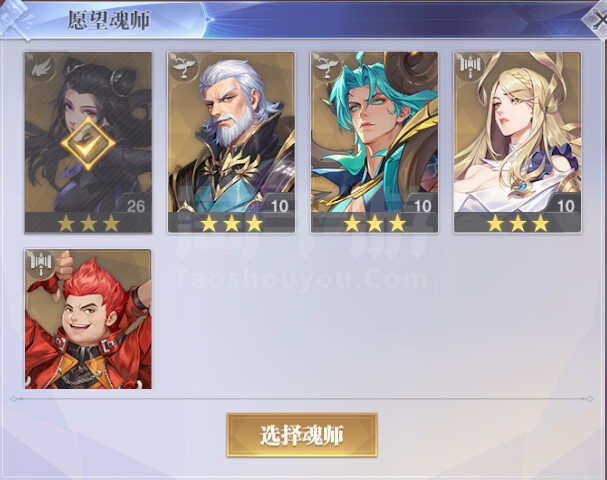Uncheck the gold checkmark on dark-haired heroine

[88, 143]
